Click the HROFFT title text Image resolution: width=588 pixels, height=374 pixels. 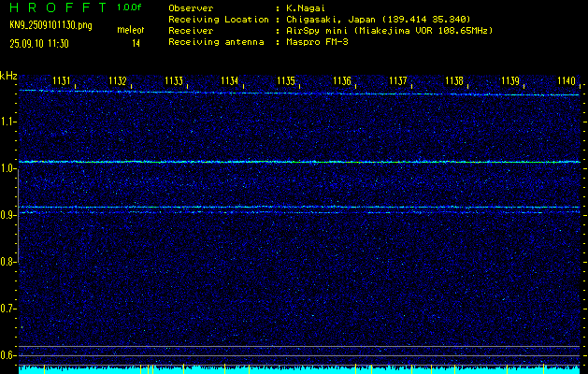(x=58, y=7)
